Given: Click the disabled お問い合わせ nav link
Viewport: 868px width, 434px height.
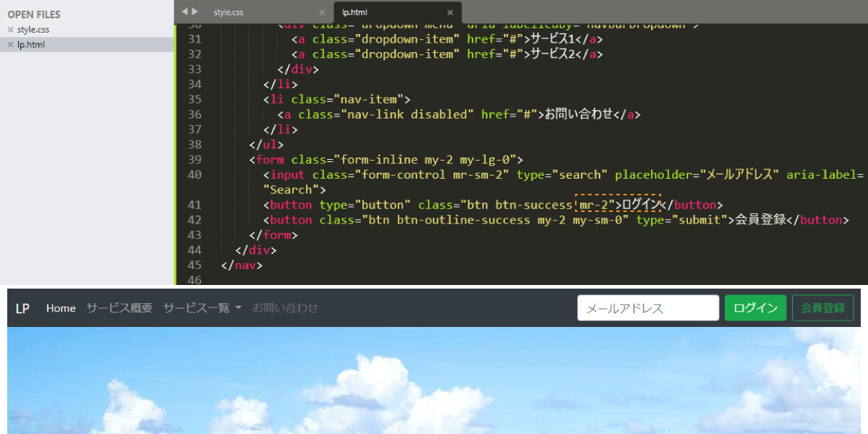Looking at the screenshot, I should tap(285, 308).
